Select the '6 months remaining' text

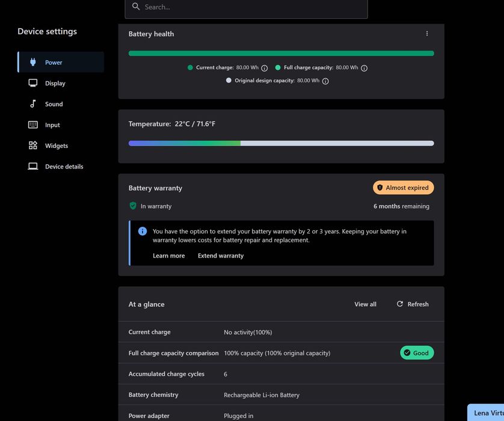[401, 206]
